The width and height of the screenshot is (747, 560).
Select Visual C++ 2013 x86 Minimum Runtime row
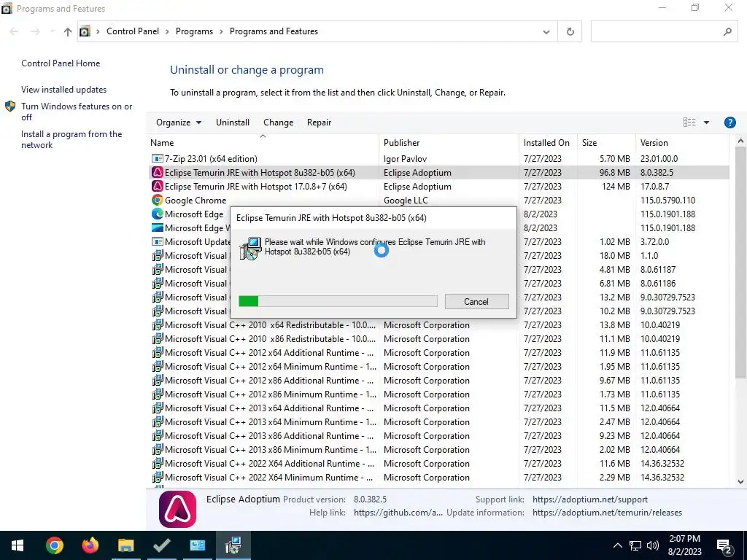pos(438,450)
